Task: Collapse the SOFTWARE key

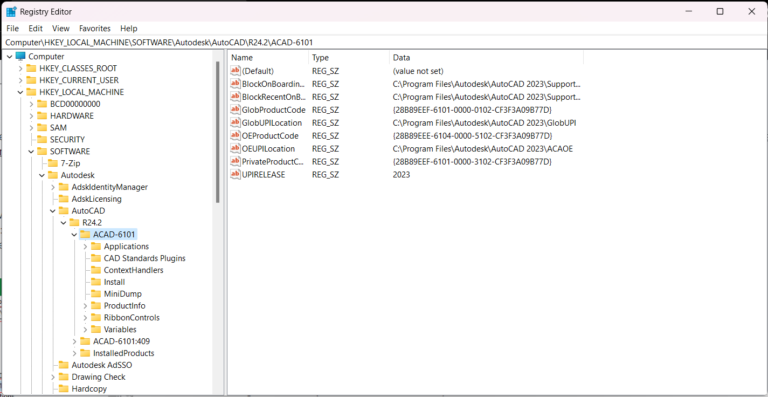Action: pos(31,151)
